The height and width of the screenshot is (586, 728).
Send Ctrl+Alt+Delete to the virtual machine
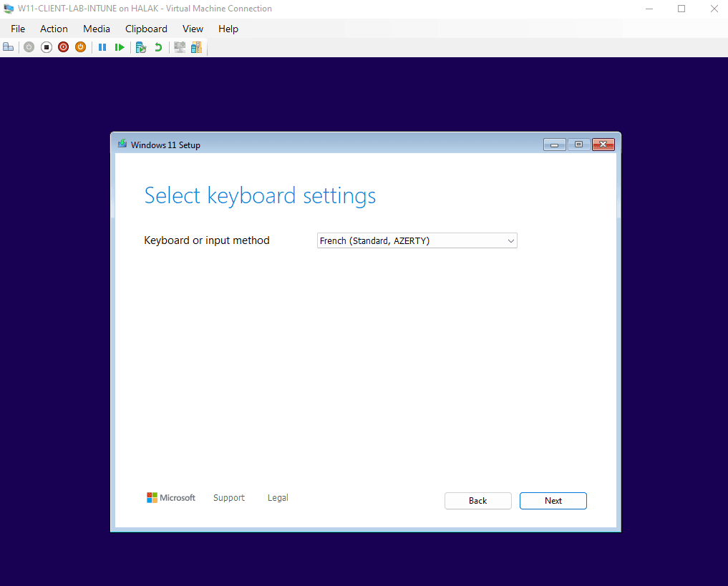8,47
